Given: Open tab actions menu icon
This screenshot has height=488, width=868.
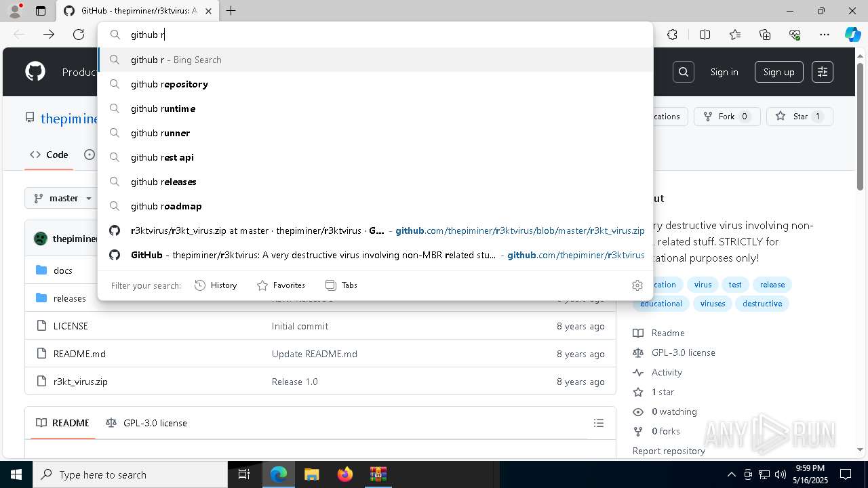Looking at the screenshot, I should point(41,11).
